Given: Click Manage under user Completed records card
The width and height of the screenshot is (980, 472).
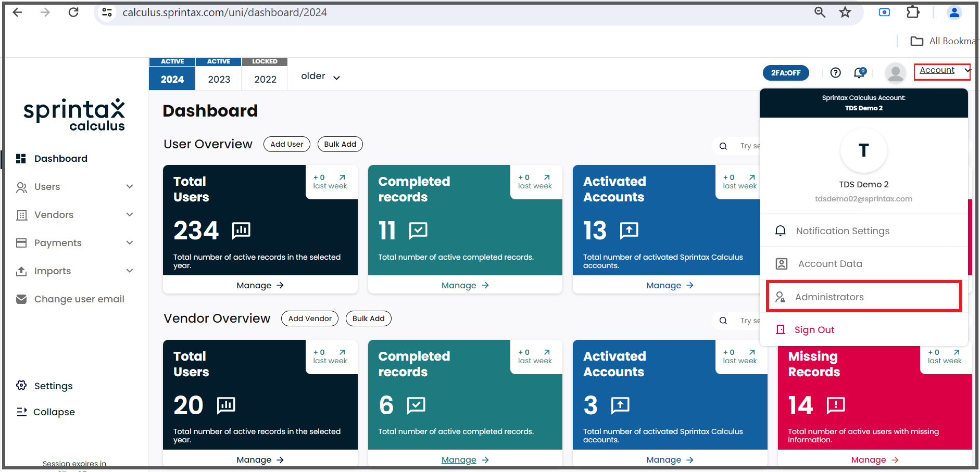Looking at the screenshot, I should pyautogui.click(x=465, y=285).
